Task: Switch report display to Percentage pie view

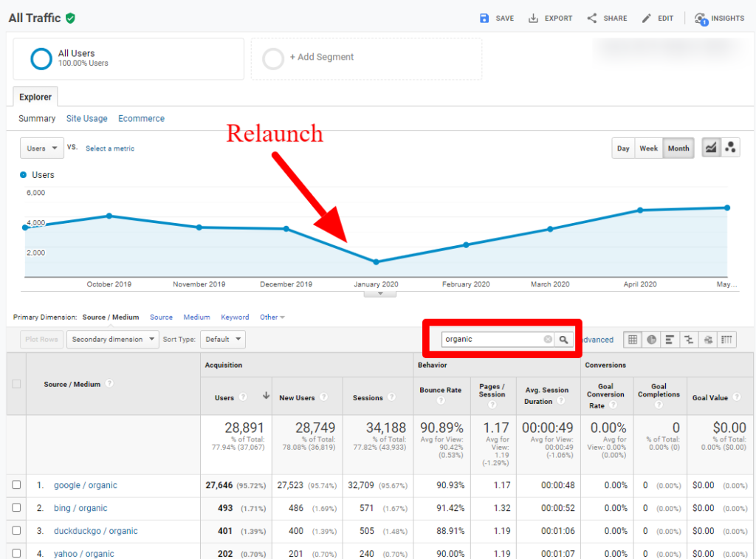Action: 651,340
